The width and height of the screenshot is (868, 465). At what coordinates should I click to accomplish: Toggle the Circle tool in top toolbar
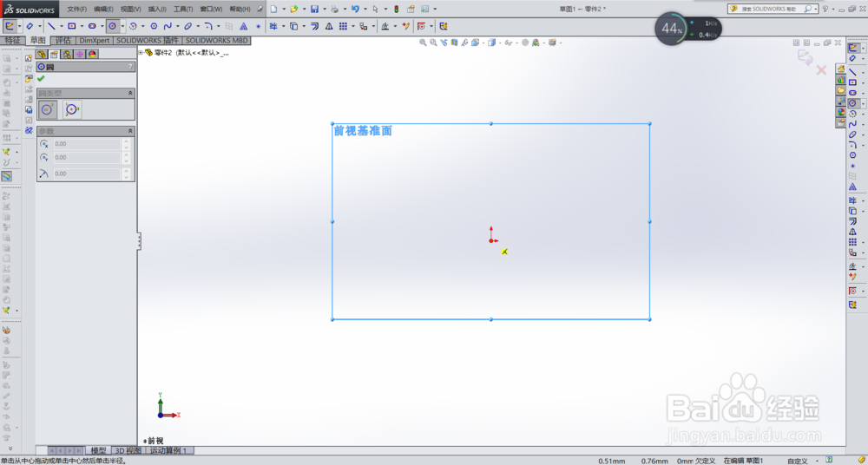coord(113,26)
